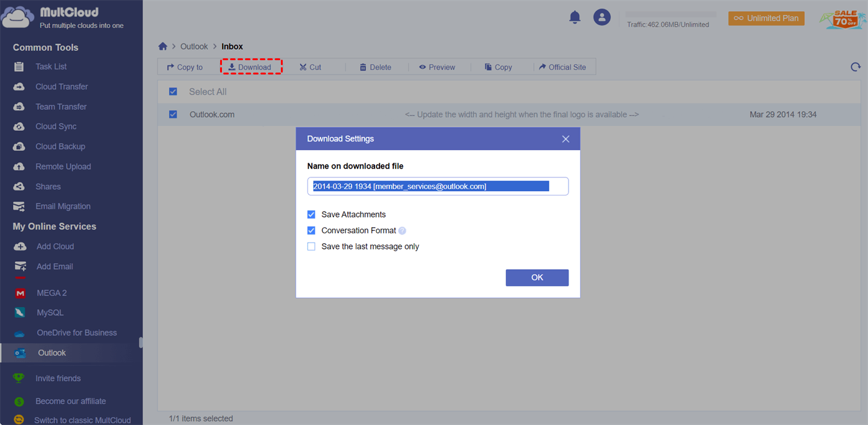This screenshot has width=868, height=425.
Task: Open Cloud Sync tool
Action: point(56,127)
